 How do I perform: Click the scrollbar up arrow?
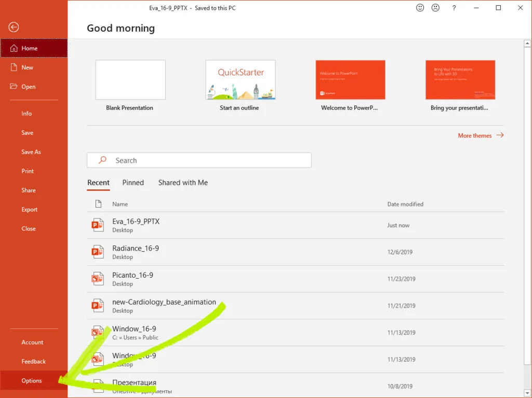pos(527,44)
